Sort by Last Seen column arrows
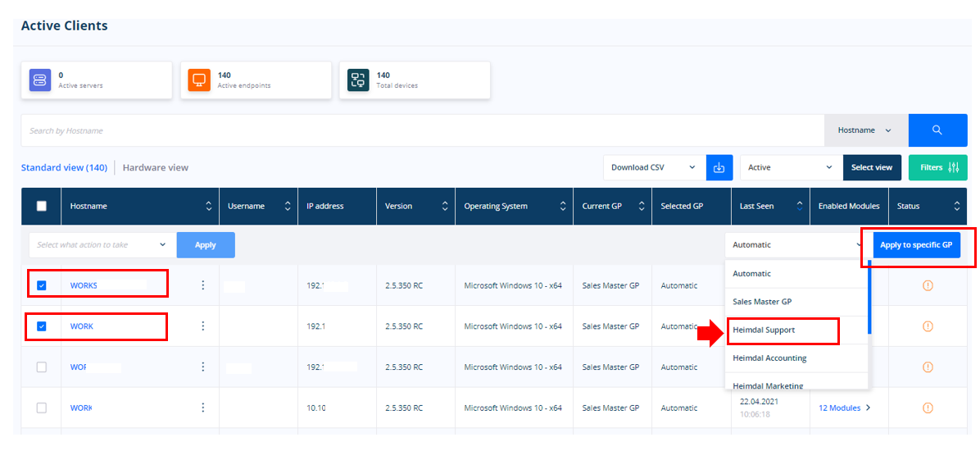The image size is (980, 451). [800, 206]
